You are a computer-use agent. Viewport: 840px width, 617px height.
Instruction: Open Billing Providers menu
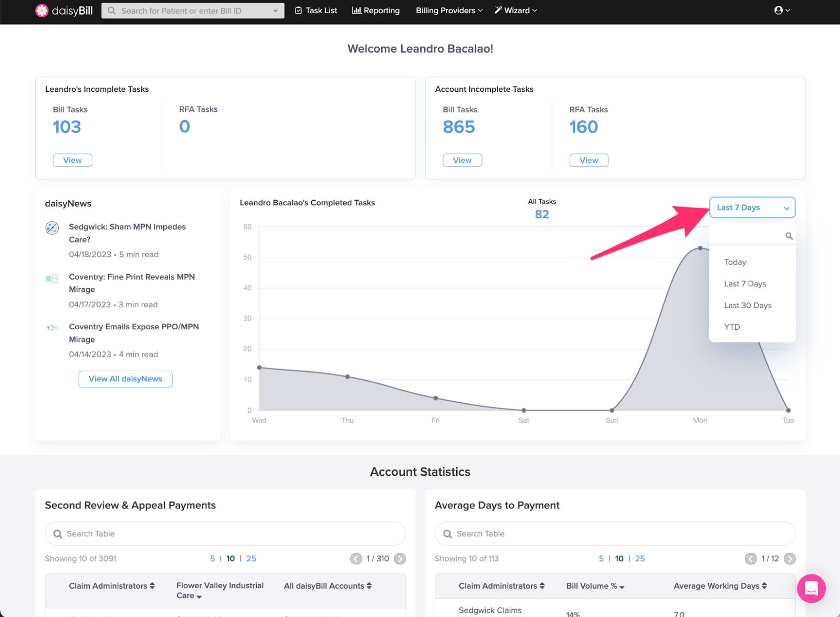449,11
